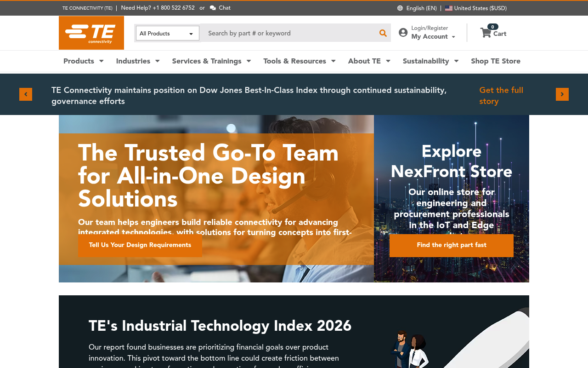The width and height of the screenshot is (588, 368).
Task: Expand the Tools & Resources arrow
Action: pyautogui.click(x=334, y=61)
